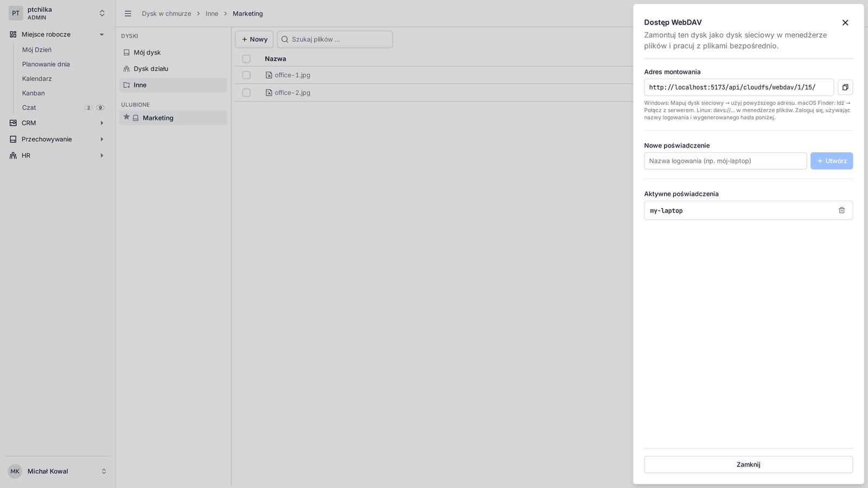
Task: Toggle the sidebar hamburger menu
Action: [128, 14]
